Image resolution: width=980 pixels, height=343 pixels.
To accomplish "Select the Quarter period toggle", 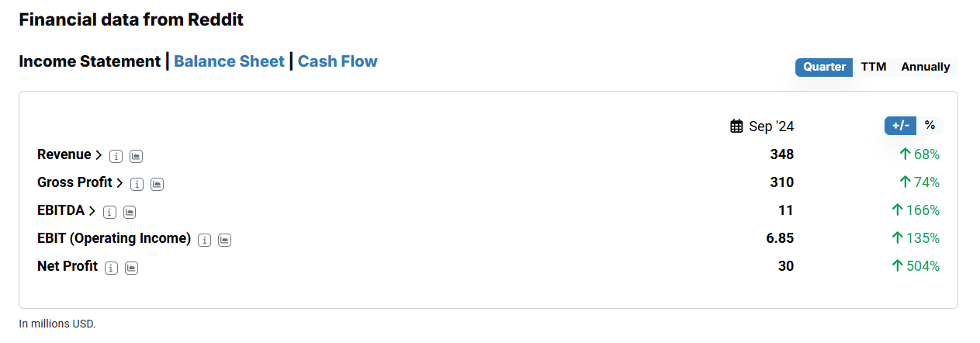I will pyautogui.click(x=824, y=67).
